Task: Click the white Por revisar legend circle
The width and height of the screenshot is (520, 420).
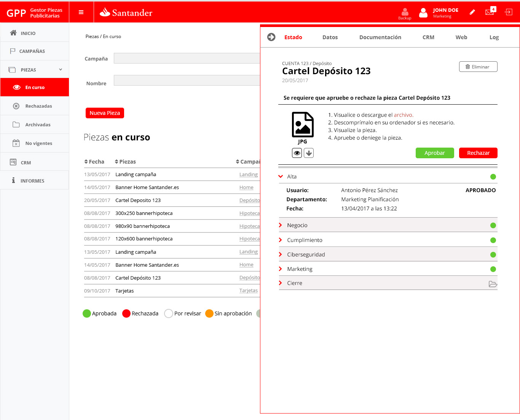Action: [x=169, y=313]
